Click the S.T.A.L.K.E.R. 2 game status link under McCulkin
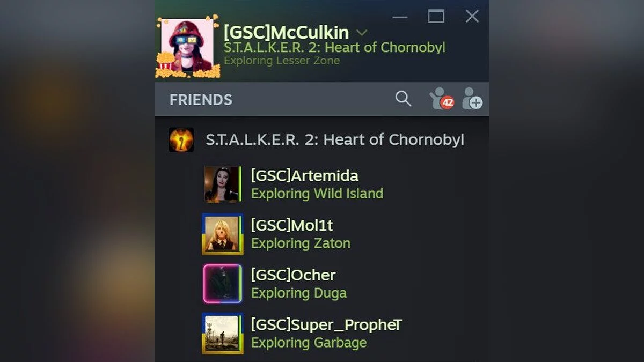644x362 pixels. [x=334, y=47]
